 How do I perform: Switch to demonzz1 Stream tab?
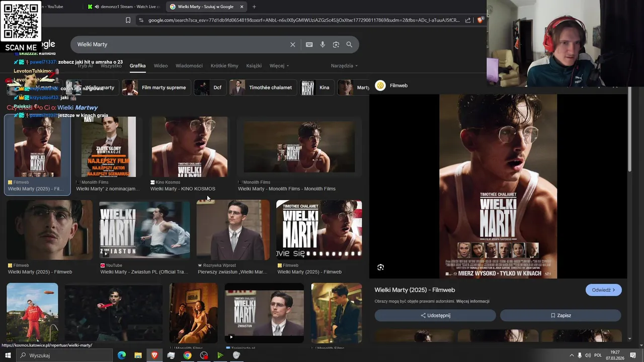[123, 7]
